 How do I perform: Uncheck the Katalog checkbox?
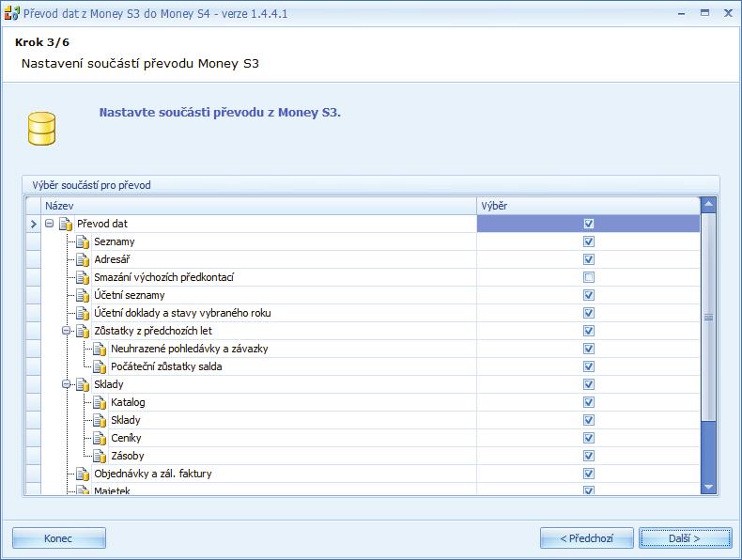tap(589, 402)
